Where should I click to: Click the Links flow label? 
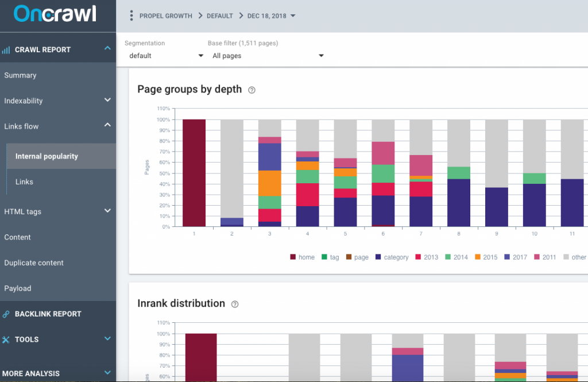[x=21, y=126]
